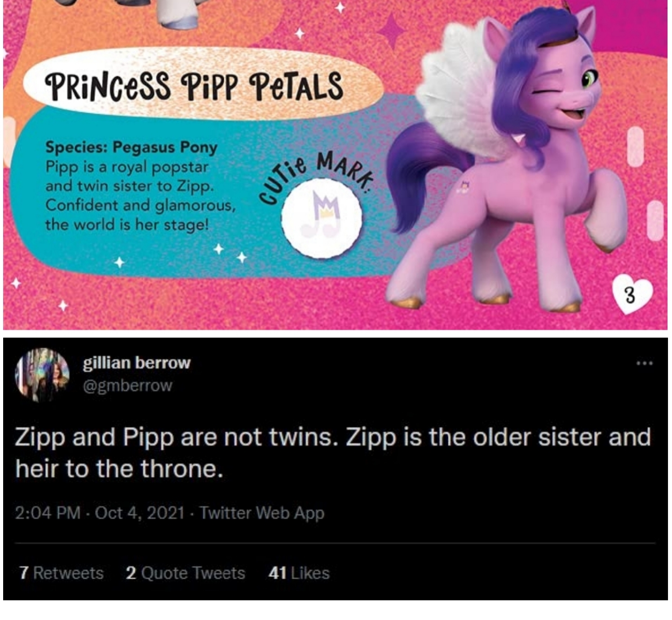View the 7 Retweets list
The height and width of the screenshot is (620, 672).
coord(62,573)
